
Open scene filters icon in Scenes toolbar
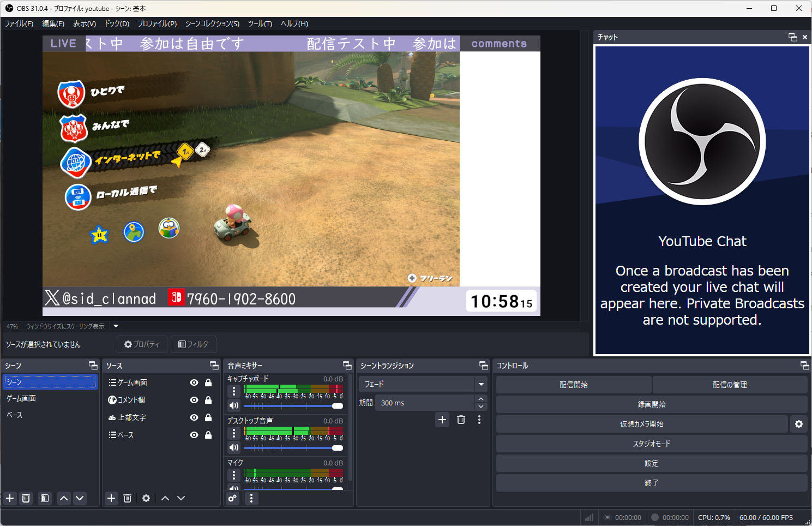click(x=45, y=498)
